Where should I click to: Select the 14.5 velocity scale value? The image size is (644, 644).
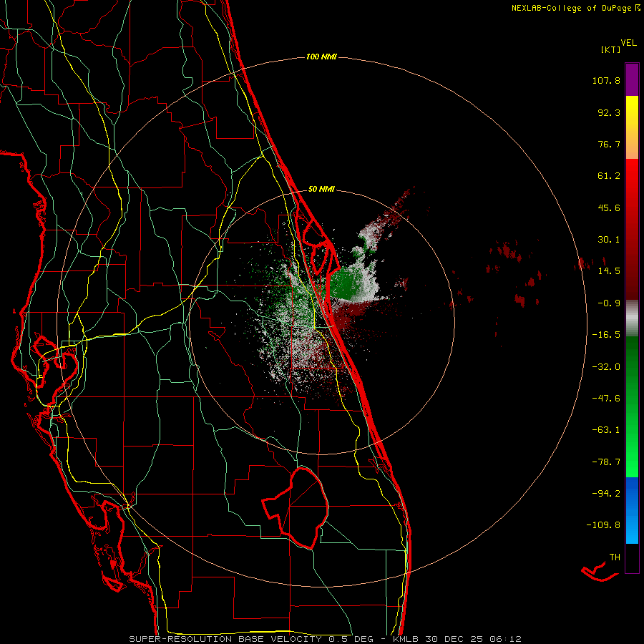pyautogui.click(x=609, y=271)
